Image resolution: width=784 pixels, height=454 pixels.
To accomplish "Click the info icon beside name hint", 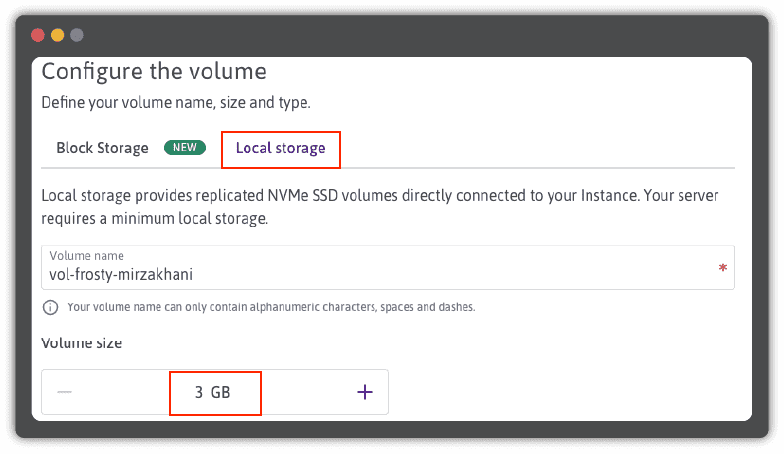I will point(50,307).
